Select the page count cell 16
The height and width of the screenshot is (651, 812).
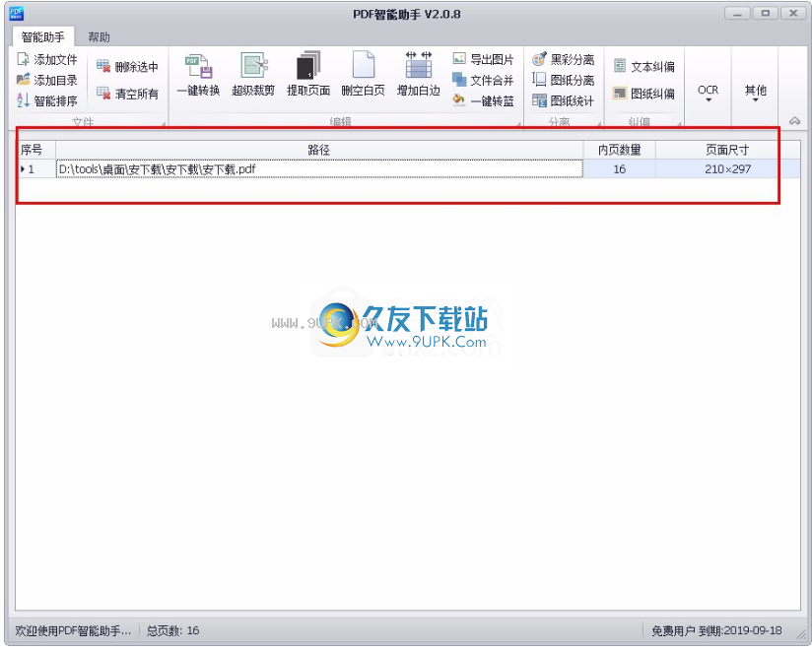click(x=620, y=169)
